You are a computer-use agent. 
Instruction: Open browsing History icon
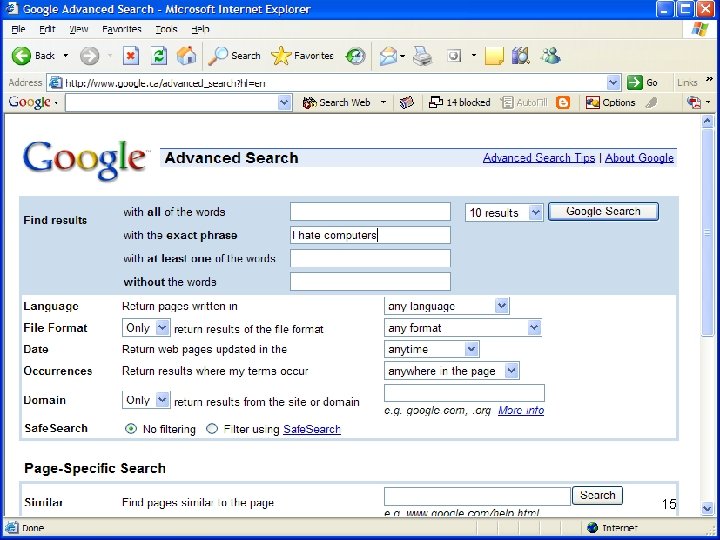(355, 56)
